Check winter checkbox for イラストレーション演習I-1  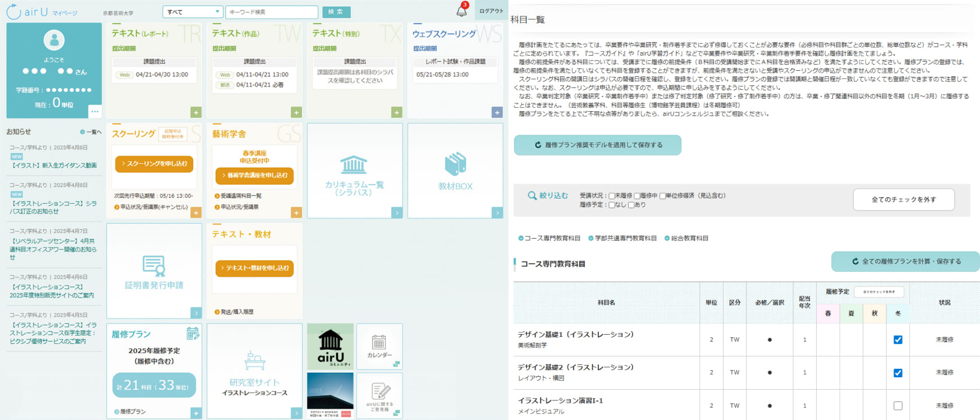point(898,405)
